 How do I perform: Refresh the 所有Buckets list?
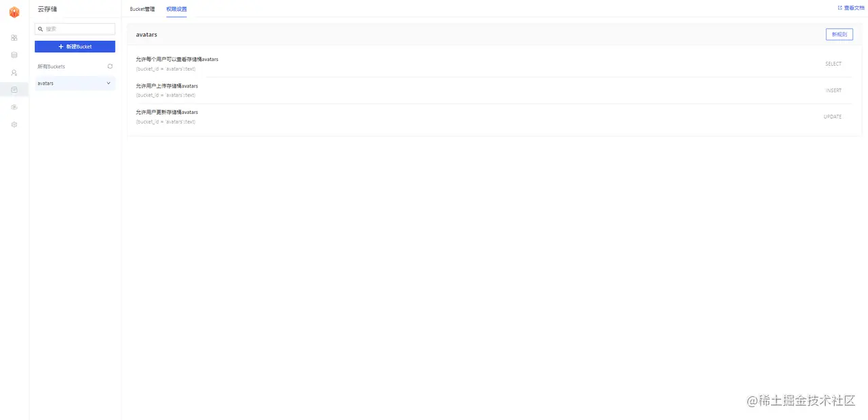pyautogui.click(x=110, y=66)
